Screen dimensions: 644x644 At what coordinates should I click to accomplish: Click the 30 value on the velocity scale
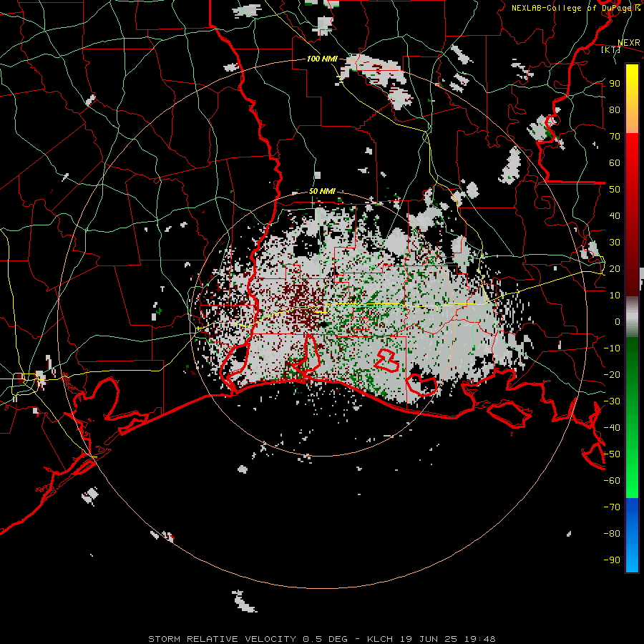pos(615,243)
